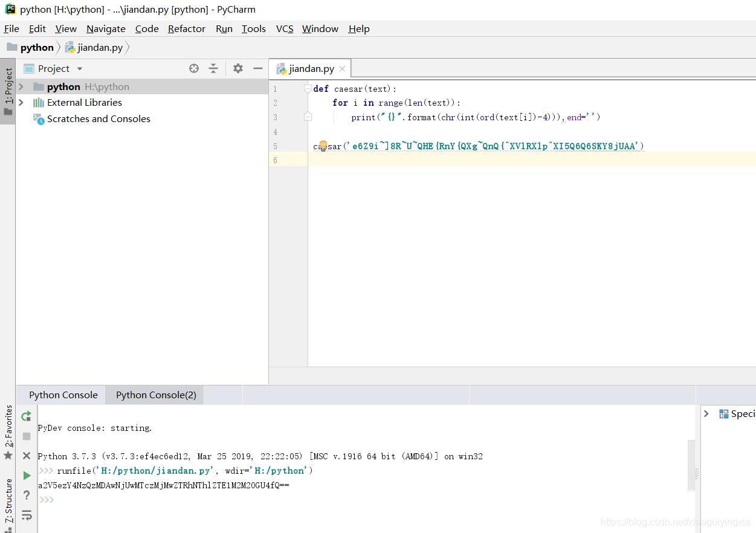Click the Python 3.7.3 version line
Viewport: 756px width, 533px height.
[260, 456]
